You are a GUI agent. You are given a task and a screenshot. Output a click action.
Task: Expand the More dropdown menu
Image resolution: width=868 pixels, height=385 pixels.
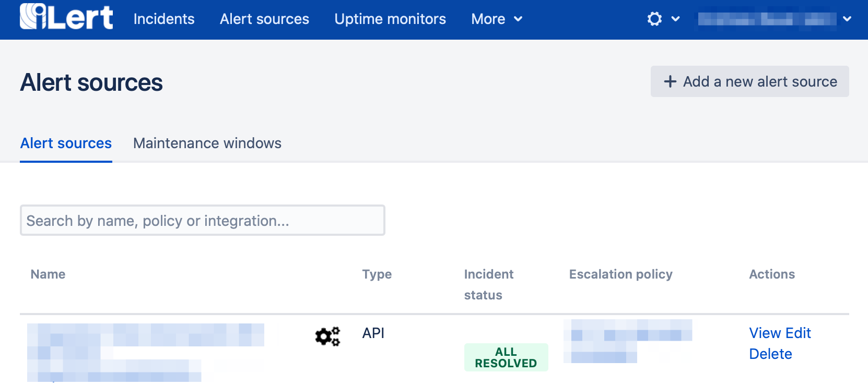click(496, 19)
